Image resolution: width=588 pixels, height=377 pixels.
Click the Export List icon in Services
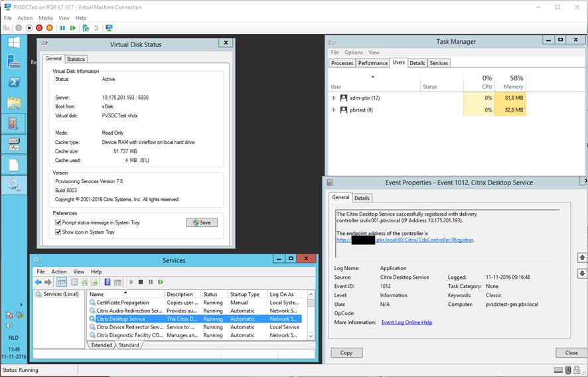(x=94, y=282)
